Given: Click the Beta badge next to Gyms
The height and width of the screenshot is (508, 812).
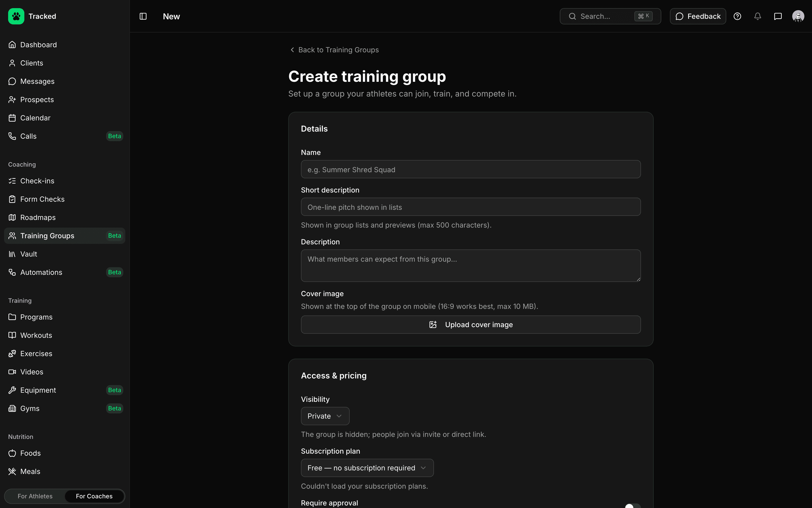Looking at the screenshot, I should (x=114, y=408).
